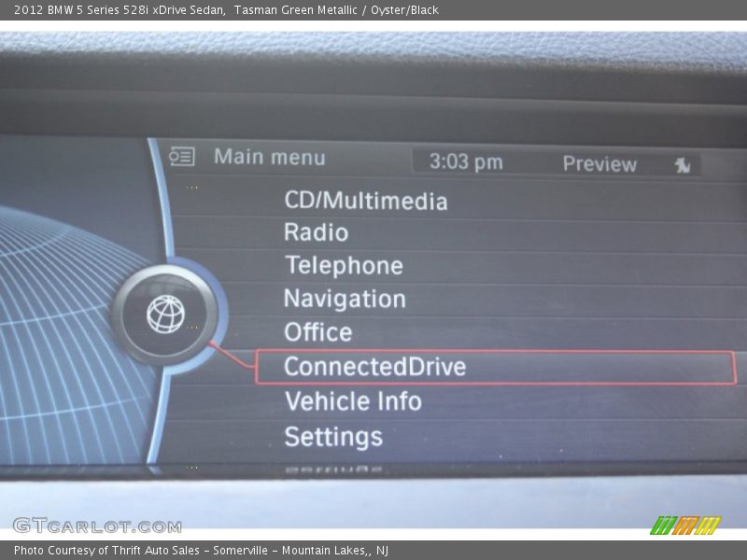
Task: Launch Navigation from the menu list
Action: 345,300
